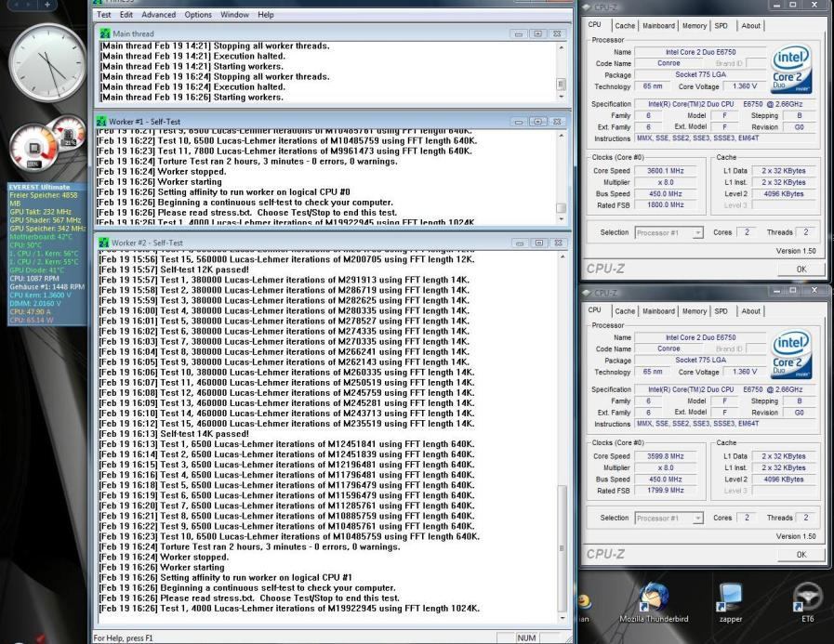Click the NUM indicator in status bar
The height and width of the screenshot is (644, 834).
click(x=526, y=637)
